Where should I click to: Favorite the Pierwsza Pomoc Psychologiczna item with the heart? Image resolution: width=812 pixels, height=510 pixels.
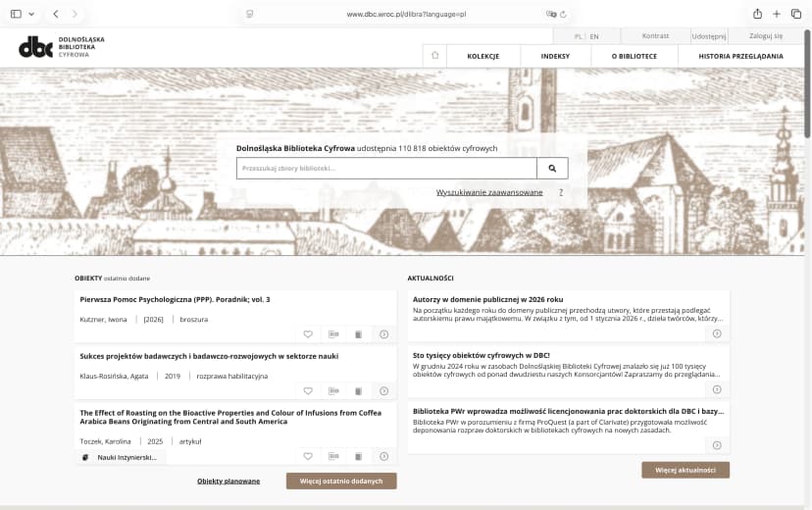tap(308, 334)
